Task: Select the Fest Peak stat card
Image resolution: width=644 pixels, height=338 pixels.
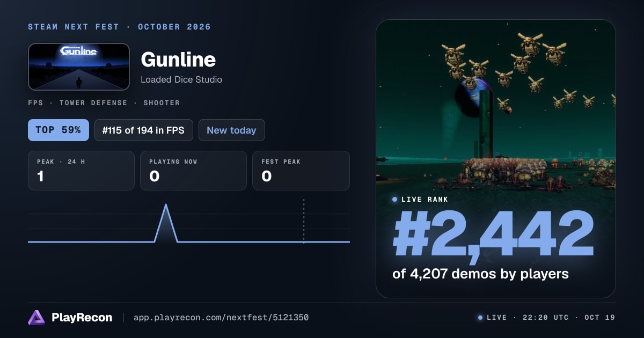Action: click(x=301, y=171)
